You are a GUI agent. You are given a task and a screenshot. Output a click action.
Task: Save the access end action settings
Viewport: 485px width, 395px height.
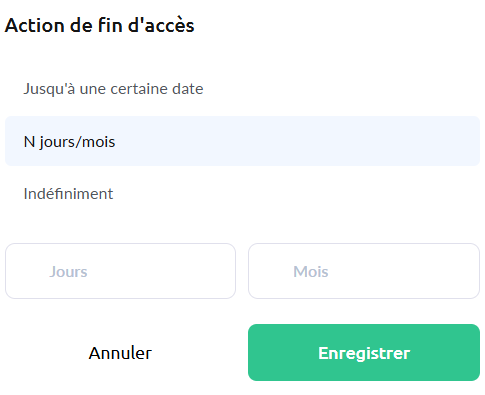[364, 353]
